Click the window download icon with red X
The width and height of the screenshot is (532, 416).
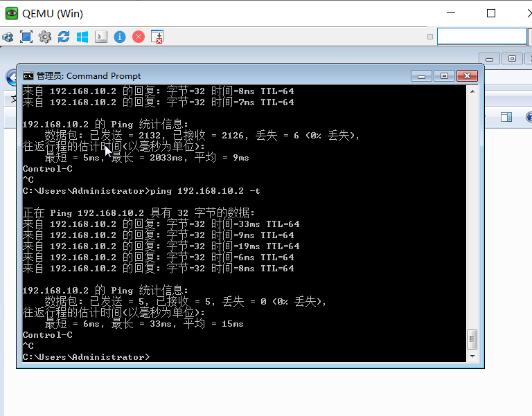click(157, 37)
